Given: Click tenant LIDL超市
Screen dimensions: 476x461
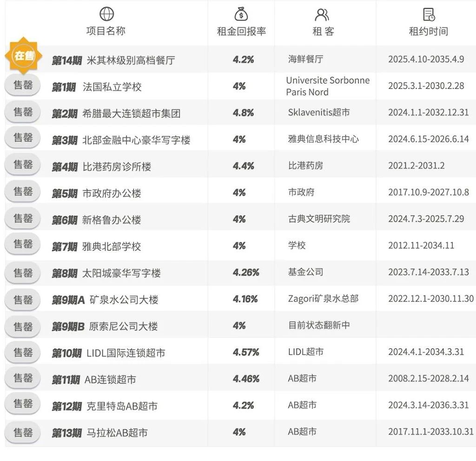Looking at the screenshot, I should [x=305, y=352].
